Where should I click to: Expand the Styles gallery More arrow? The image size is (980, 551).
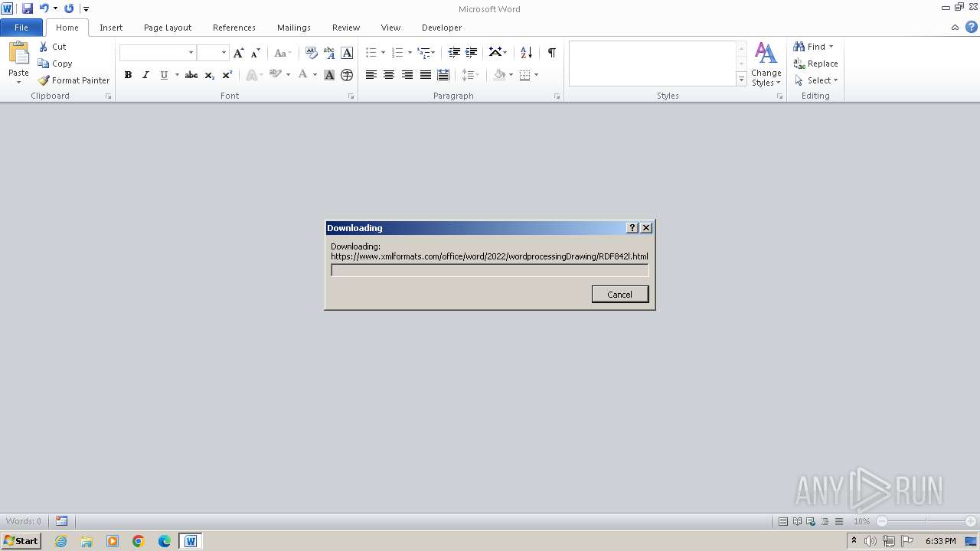[x=741, y=79]
